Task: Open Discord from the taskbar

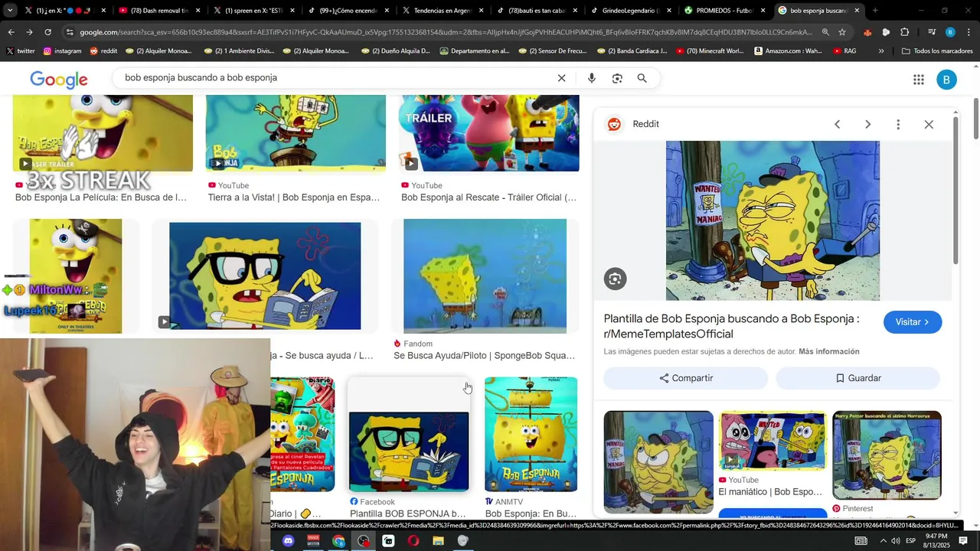Action: pyautogui.click(x=288, y=541)
